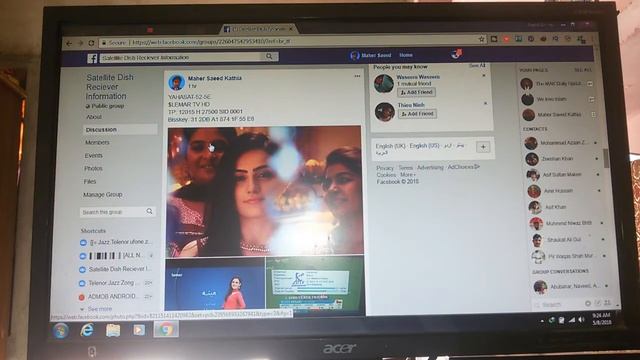Image resolution: width=640 pixels, height=360 pixels.
Task: Open Maher Saeed Kathia's post avatar
Action: pos(177,82)
